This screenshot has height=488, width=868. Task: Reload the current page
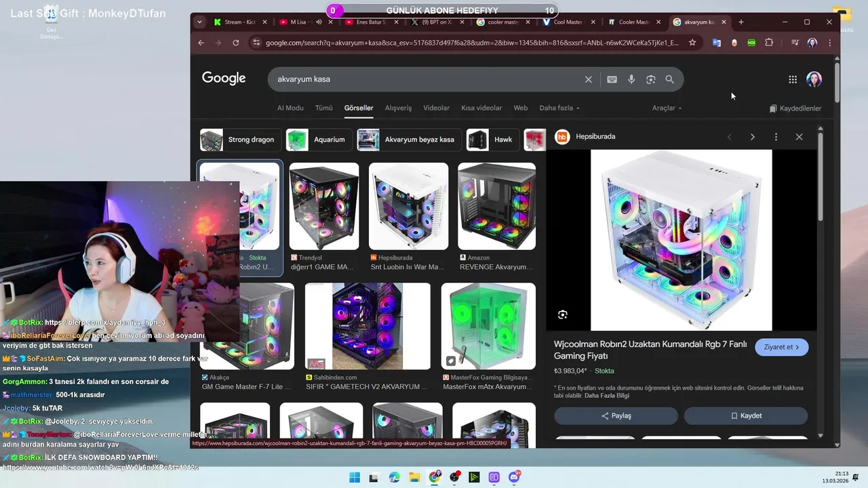click(x=235, y=43)
